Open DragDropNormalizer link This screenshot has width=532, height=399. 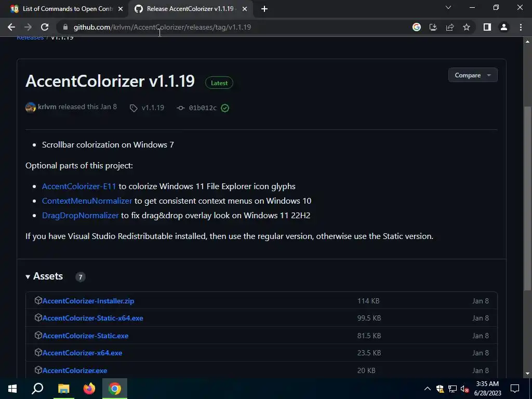coord(81,216)
